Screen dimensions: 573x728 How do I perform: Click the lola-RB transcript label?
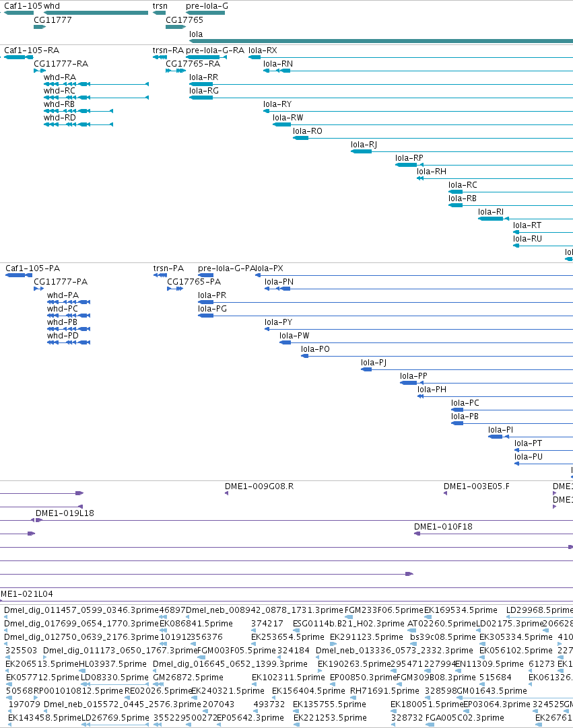[463, 198]
